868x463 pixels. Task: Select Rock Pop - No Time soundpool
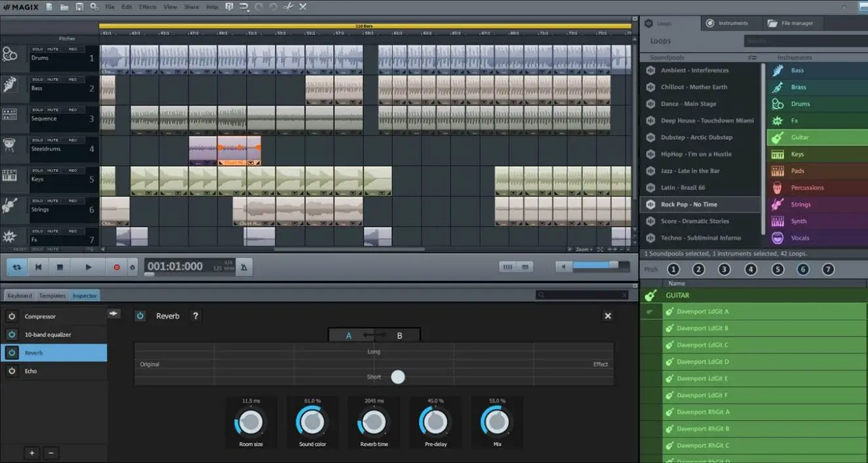pyautogui.click(x=688, y=205)
